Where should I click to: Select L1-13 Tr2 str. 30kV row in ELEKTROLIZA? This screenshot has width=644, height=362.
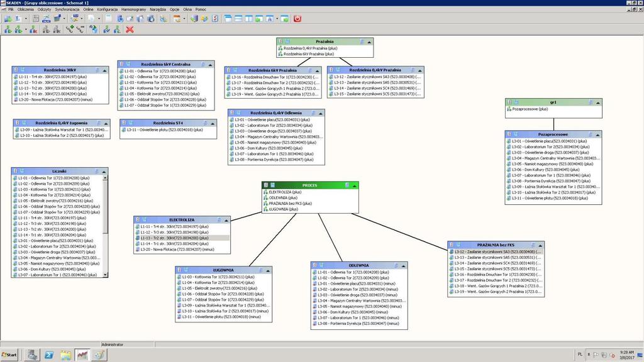182,238
